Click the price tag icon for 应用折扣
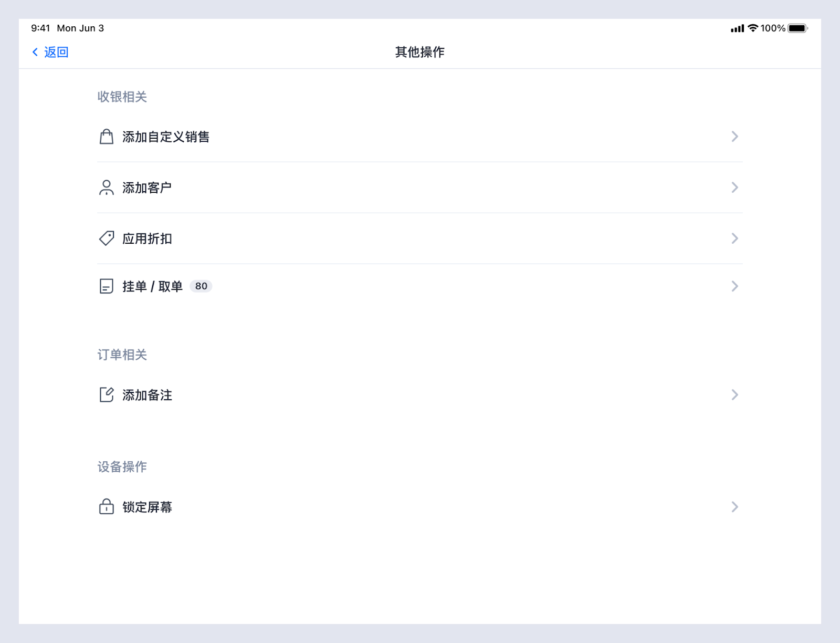This screenshot has height=643, width=840. [107, 238]
